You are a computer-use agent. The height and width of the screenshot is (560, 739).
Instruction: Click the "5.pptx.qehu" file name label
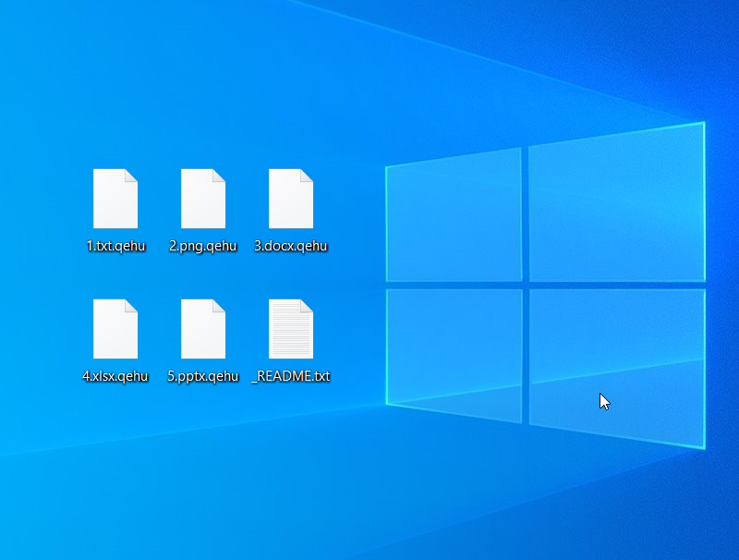pos(203,376)
